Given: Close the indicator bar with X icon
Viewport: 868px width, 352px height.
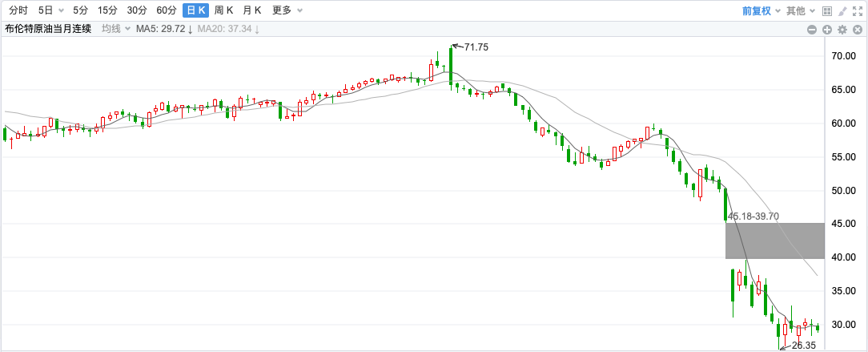Looking at the screenshot, I should click(x=858, y=30).
